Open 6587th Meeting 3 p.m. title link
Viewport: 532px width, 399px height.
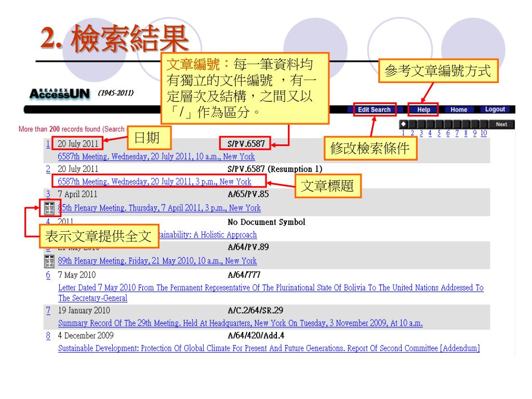click(x=154, y=181)
